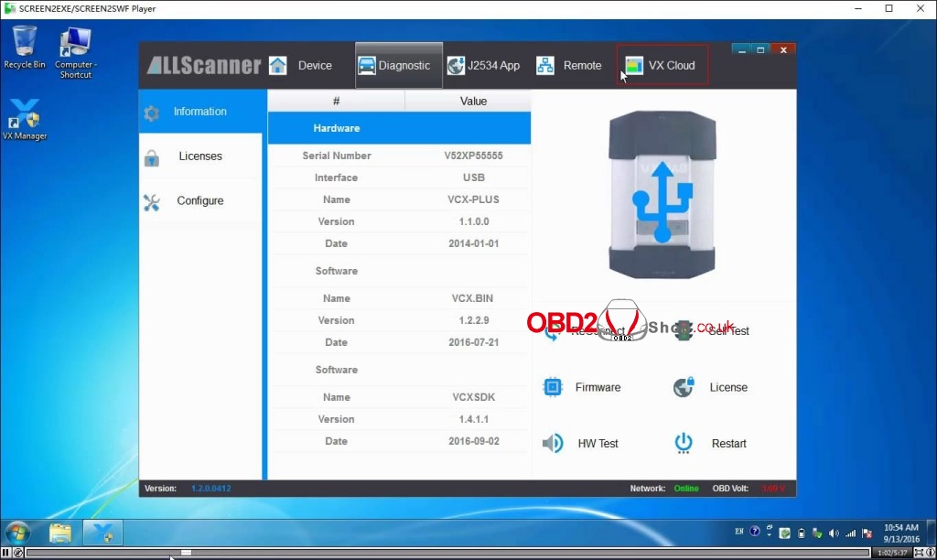This screenshot has width=937, height=560.
Task: Click the Firmware chip icon
Action: [x=553, y=387]
